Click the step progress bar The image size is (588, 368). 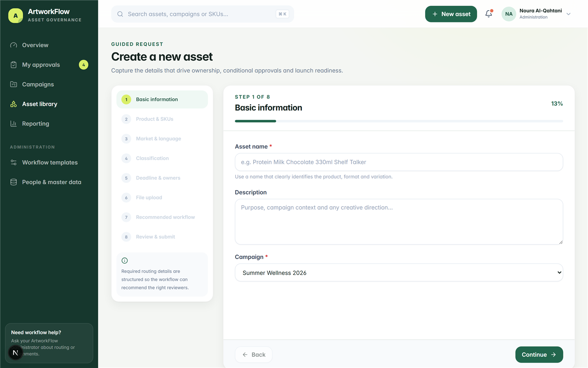(x=399, y=121)
